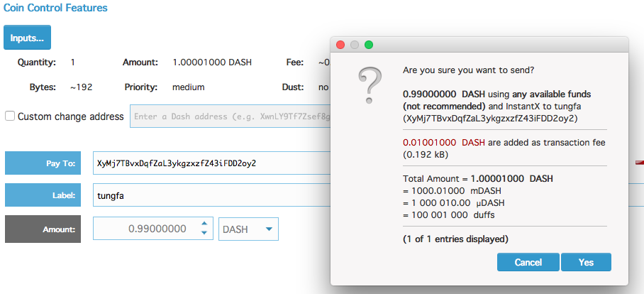Viewport: 644px width, 294px height.
Task: Click the address in parentheses in dialog
Action: tap(490, 119)
